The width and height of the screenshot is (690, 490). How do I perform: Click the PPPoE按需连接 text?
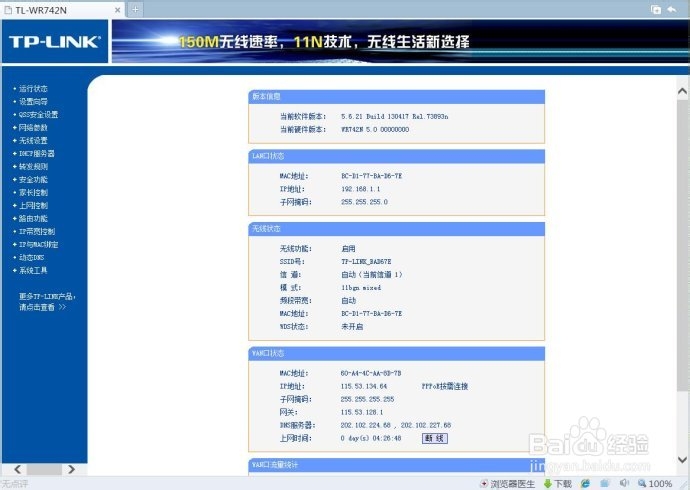[x=445, y=386]
